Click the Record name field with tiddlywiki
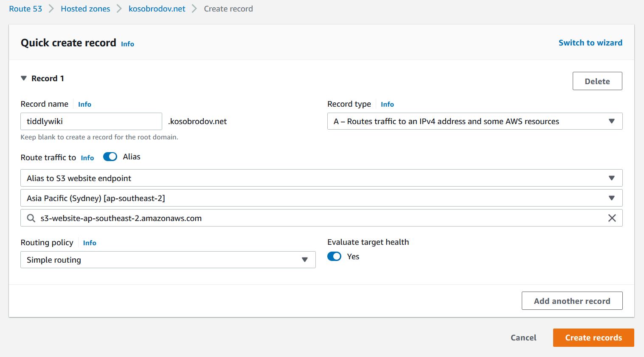 91,121
